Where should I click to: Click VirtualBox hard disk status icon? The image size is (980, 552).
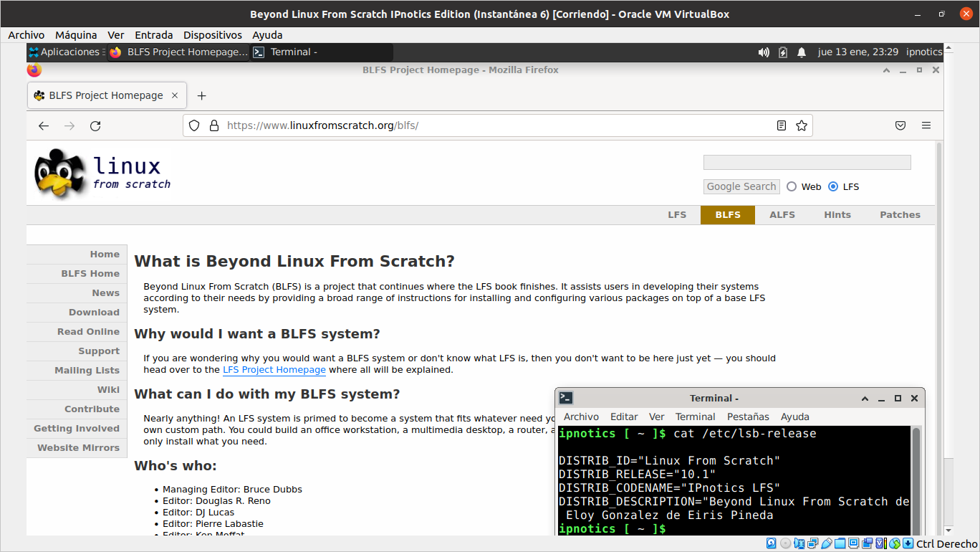[771, 543]
